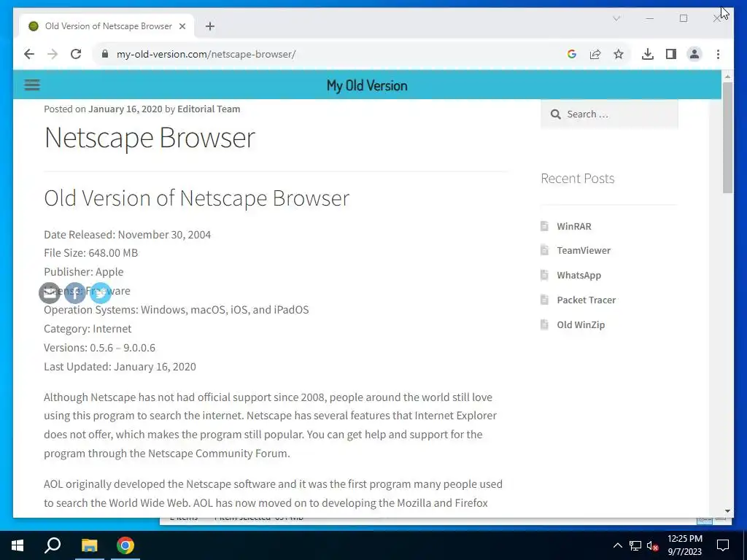Share on Twitter icon
This screenshot has height=560, width=747.
[x=100, y=293]
